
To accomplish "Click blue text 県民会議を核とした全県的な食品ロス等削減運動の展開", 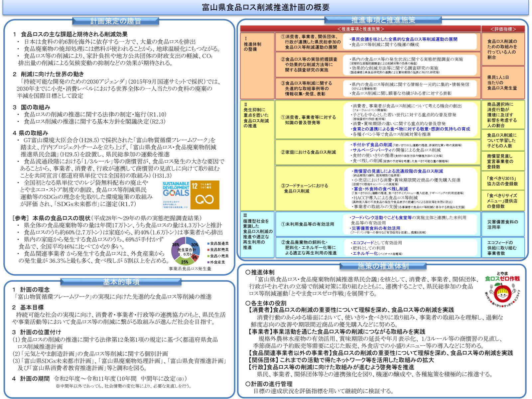I will pos(404,39).
